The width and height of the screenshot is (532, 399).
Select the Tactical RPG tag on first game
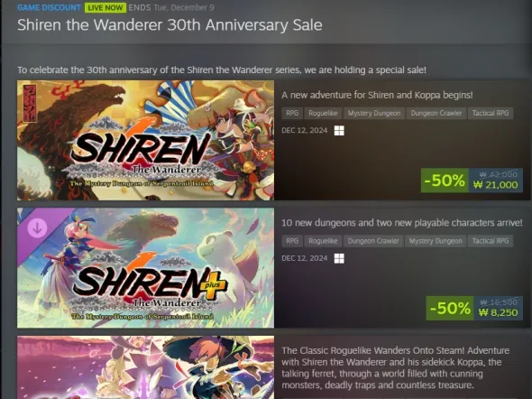click(491, 113)
